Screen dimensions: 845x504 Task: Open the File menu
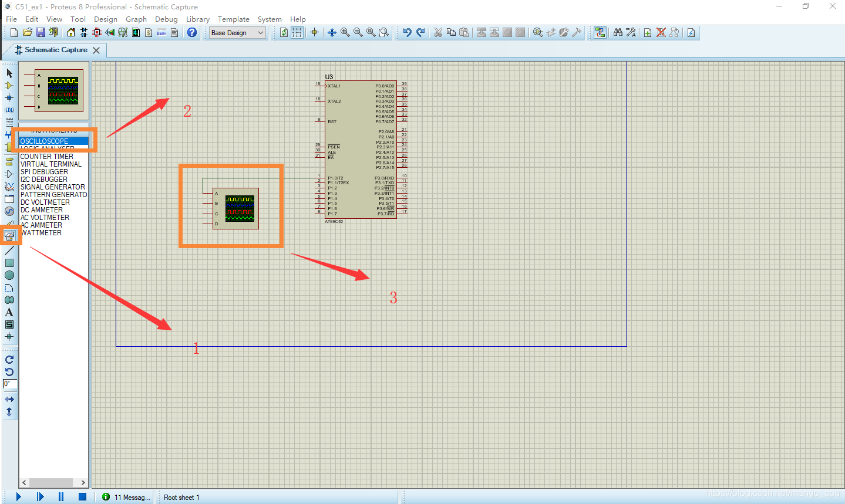(11, 19)
